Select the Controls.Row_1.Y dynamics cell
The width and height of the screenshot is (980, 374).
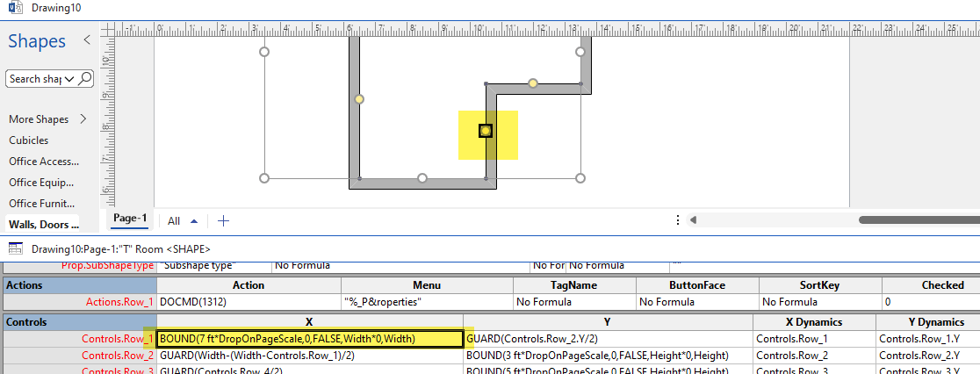(x=928, y=339)
